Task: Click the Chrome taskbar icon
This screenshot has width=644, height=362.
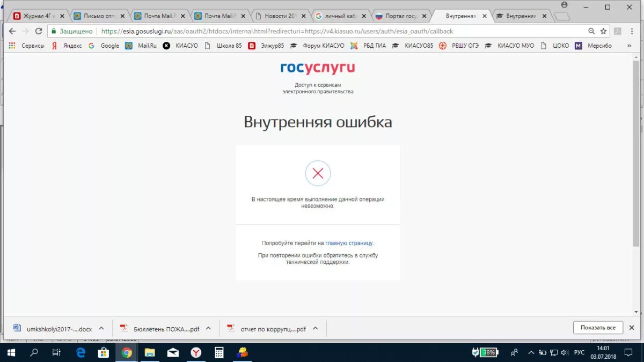Action: pyautogui.click(x=127, y=352)
